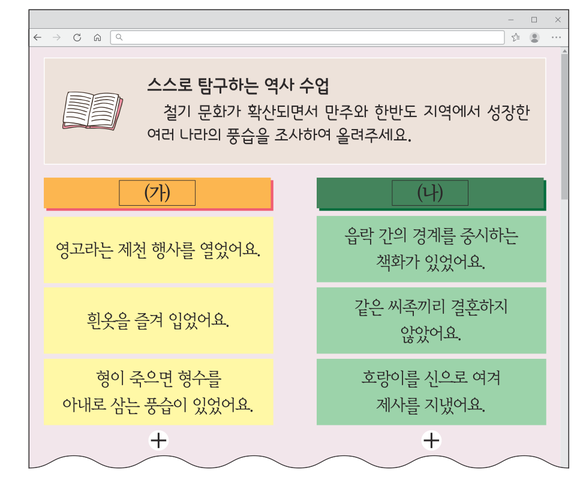
Task: Click the title 스스로 탐구하는 역사 수업
Action: [x=238, y=86]
